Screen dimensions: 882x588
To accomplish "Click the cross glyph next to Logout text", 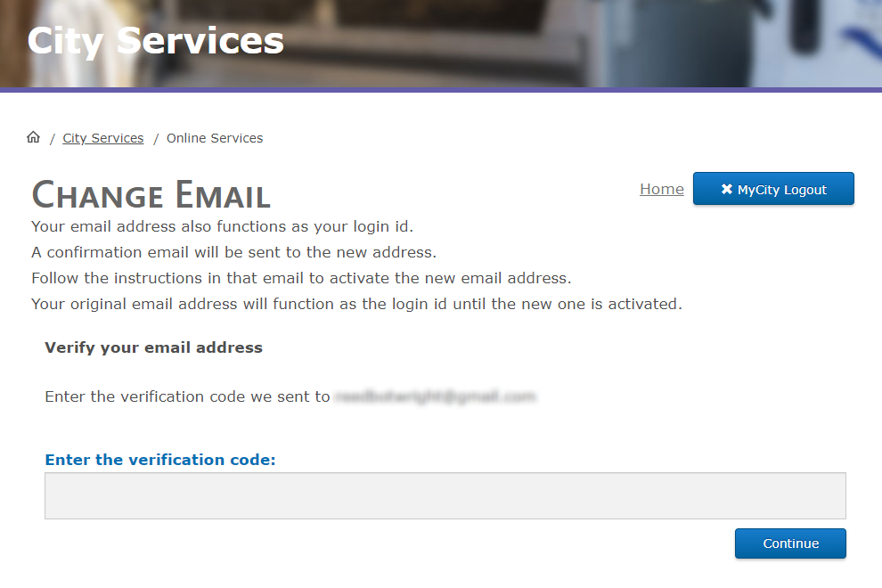I will coord(727,188).
